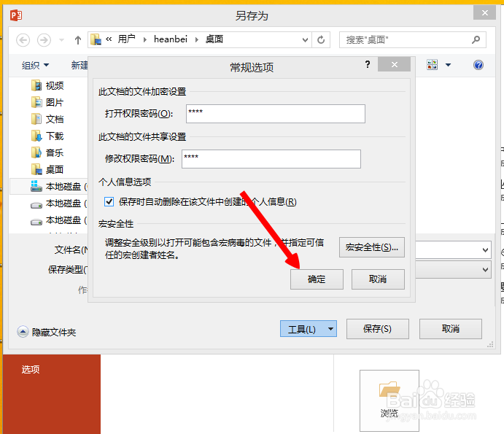Click the Forward navigation arrow

(x=44, y=40)
